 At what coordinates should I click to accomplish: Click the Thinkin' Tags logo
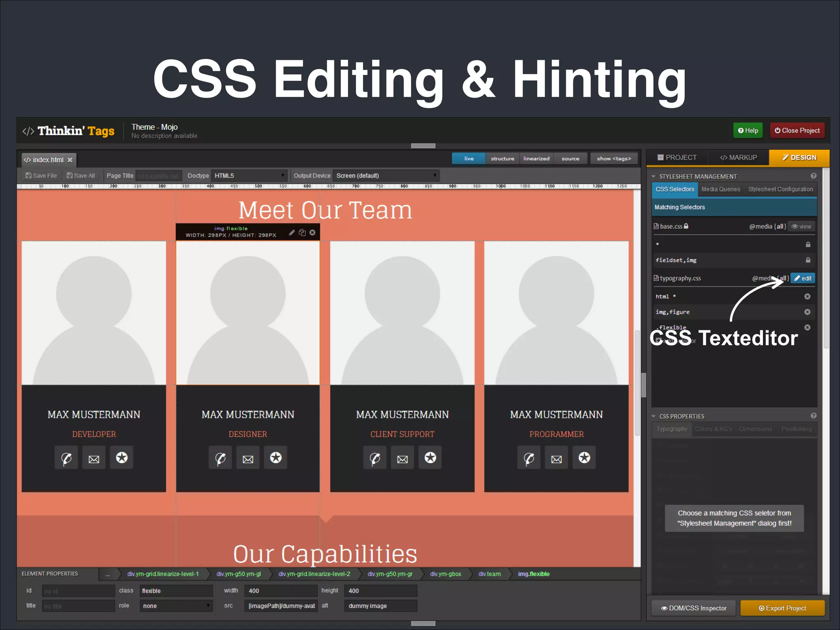click(x=68, y=131)
